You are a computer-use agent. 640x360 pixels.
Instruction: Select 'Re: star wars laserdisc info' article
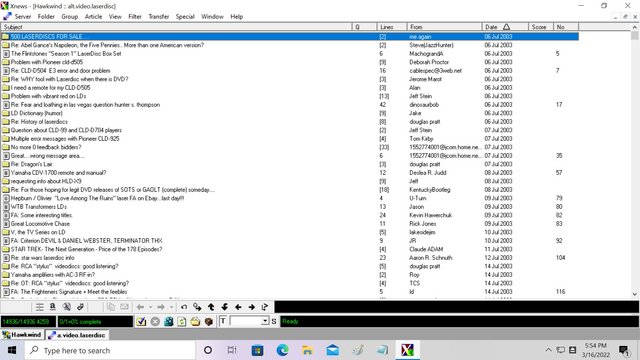pos(290,258)
